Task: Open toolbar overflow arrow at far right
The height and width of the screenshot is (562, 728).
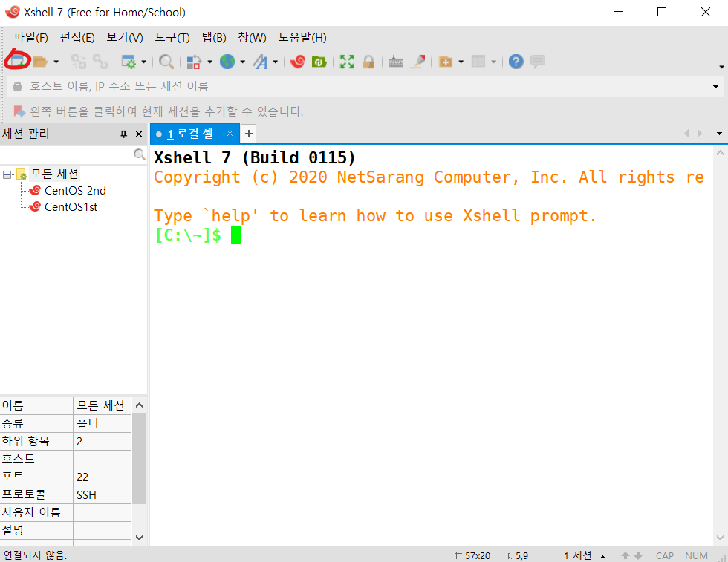Action: [x=721, y=67]
